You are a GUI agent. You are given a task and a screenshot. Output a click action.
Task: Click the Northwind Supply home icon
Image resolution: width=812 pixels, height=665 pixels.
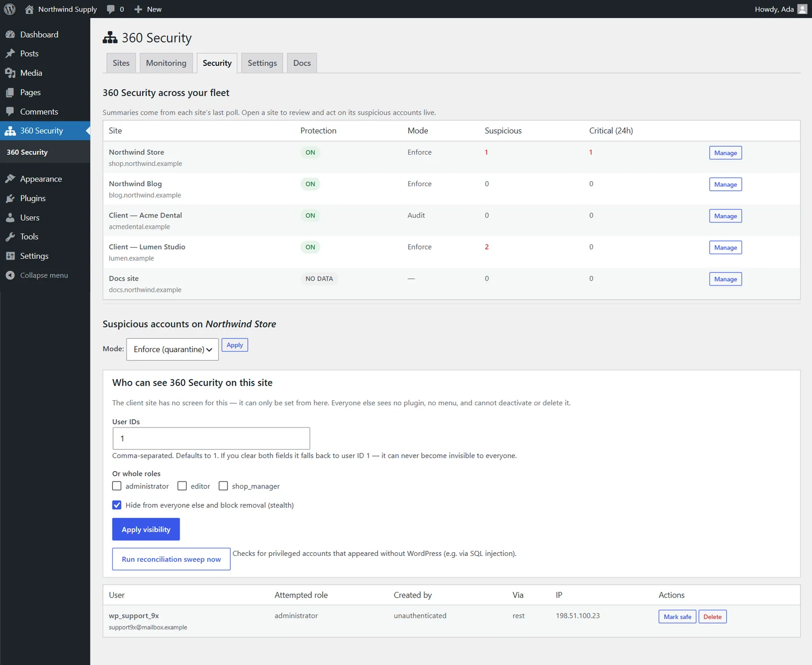click(x=29, y=9)
